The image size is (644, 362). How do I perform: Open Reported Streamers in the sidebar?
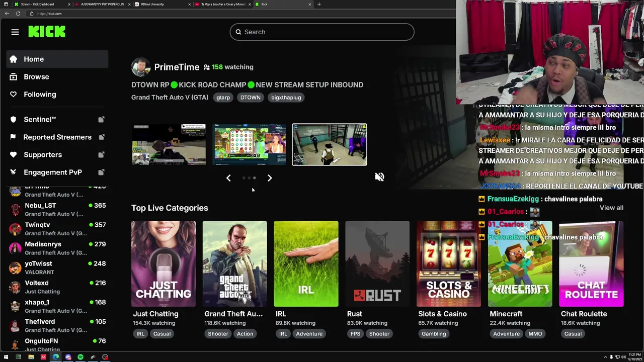tap(57, 137)
